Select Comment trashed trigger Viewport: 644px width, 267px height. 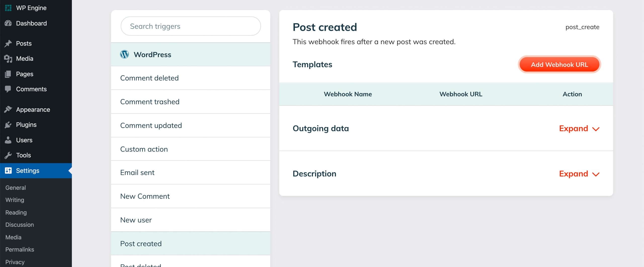(x=191, y=102)
